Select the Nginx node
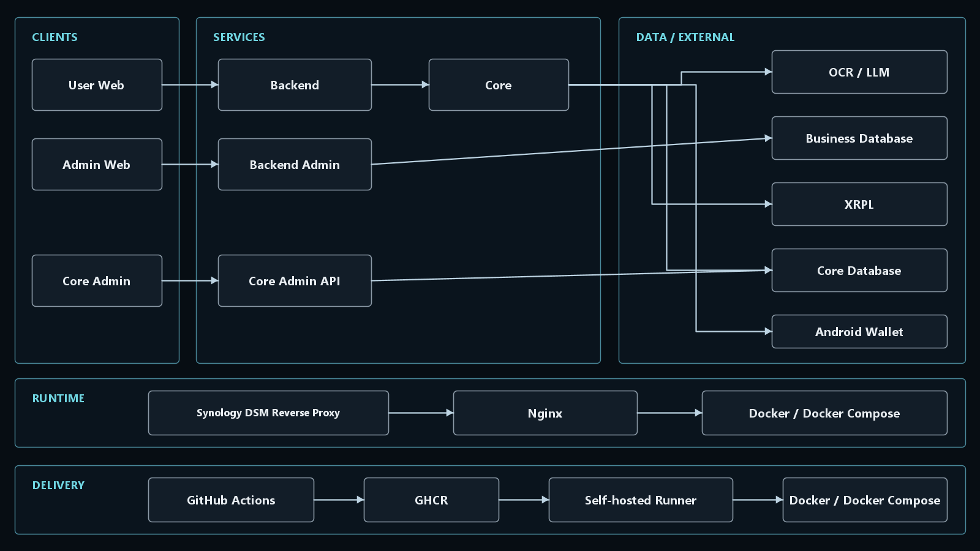The width and height of the screenshot is (980, 551). click(x=545, y=413)
